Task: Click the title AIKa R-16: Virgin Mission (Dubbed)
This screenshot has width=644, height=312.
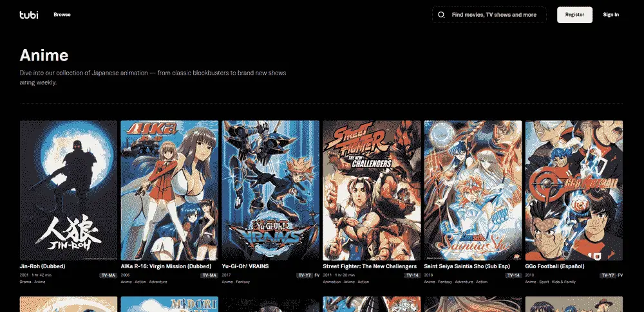Action: (x=166, y=266)
